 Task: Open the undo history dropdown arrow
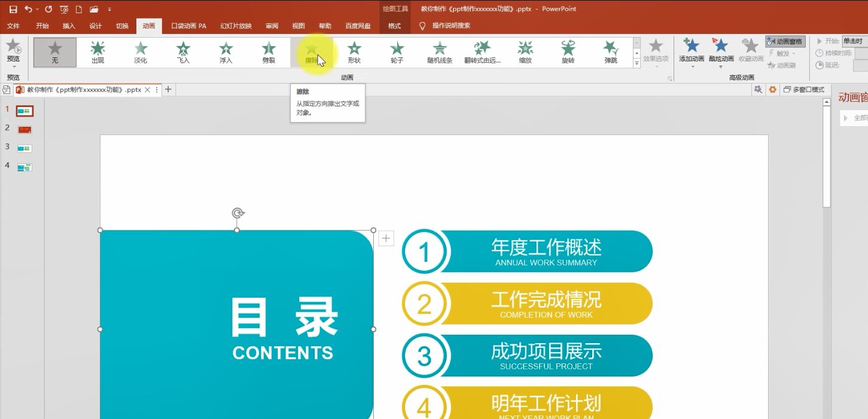click(37, 9)
